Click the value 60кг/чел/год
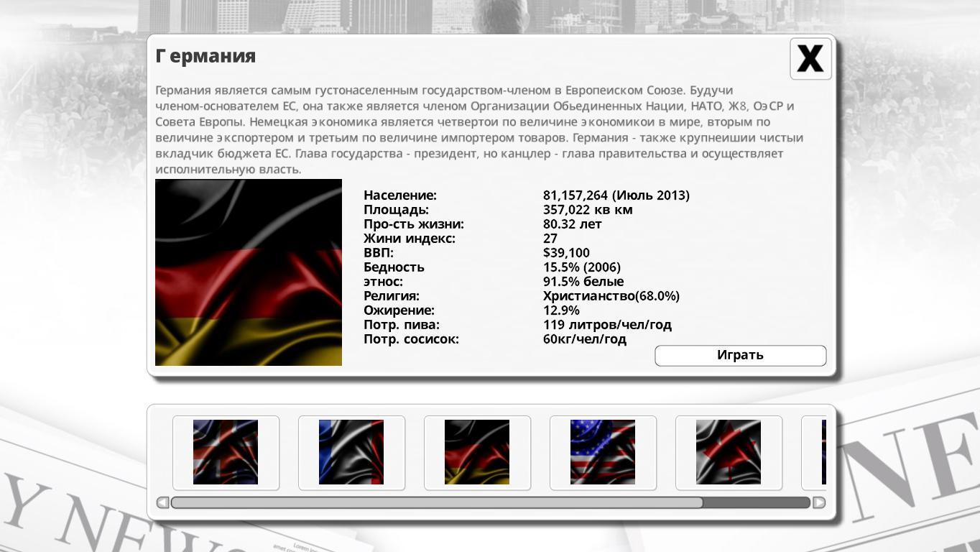 (x=585, y=339)
